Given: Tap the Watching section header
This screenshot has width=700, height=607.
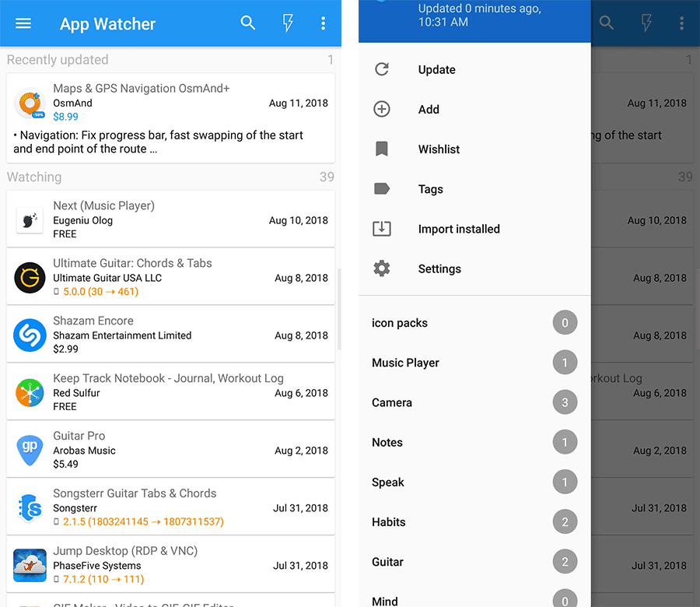Looking at the screenshot, I should tap(34, 177).
